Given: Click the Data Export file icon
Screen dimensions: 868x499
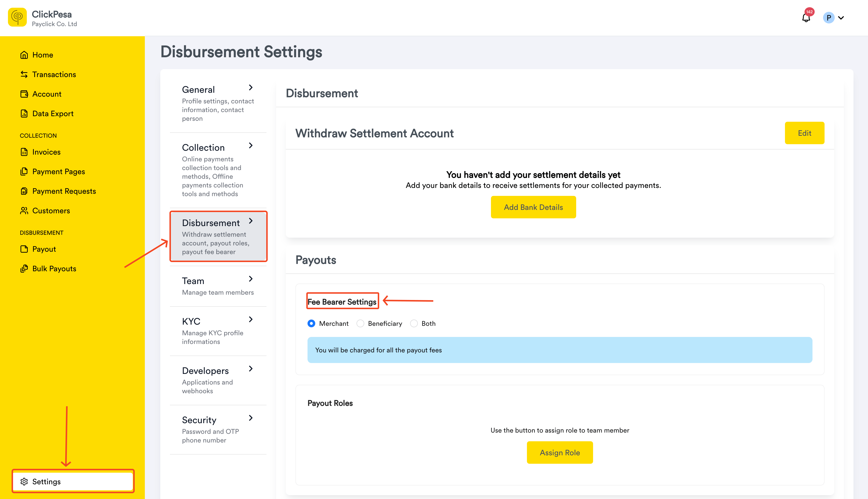Looking at the screenshot, I should pos(24,114).
